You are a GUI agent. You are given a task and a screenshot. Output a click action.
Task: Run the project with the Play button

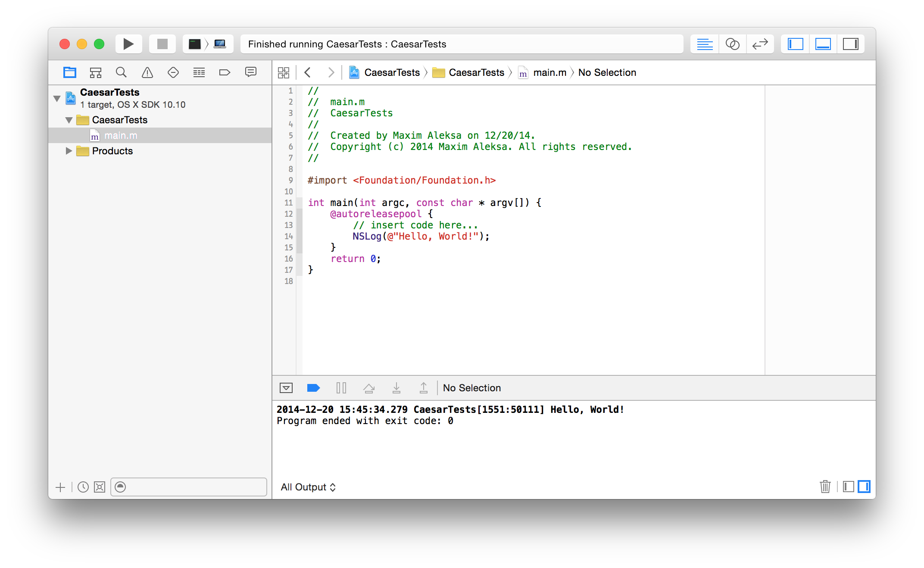[x=128, y=44]
